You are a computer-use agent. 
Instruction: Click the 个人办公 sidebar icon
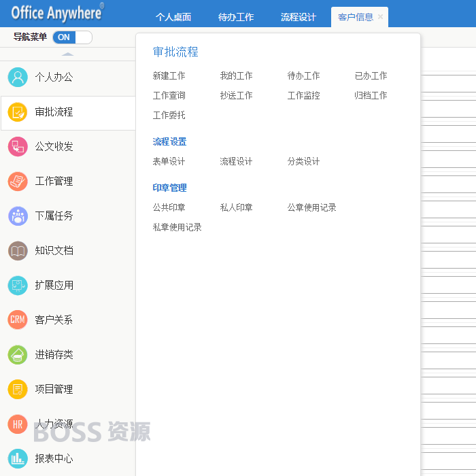(18, 77)
